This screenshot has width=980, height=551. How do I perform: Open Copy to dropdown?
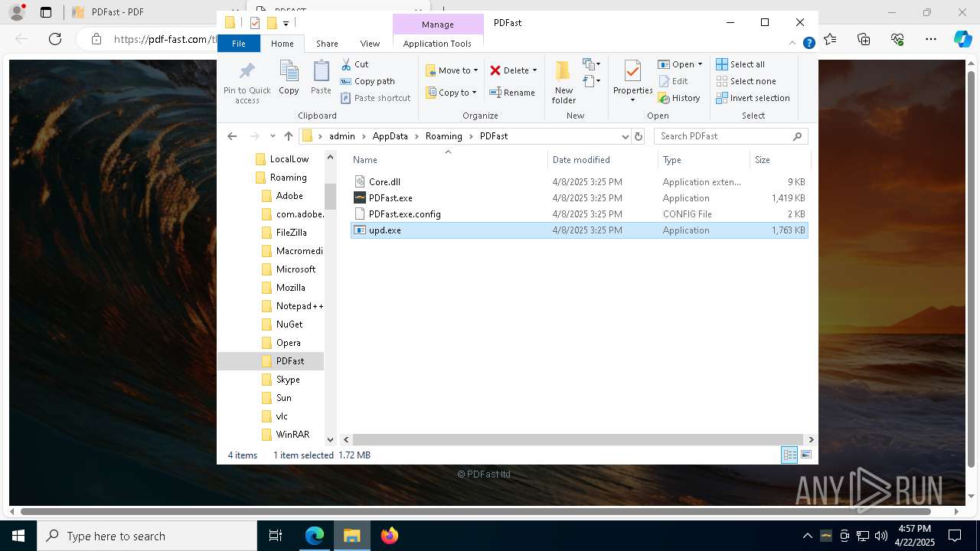(451, 93)
